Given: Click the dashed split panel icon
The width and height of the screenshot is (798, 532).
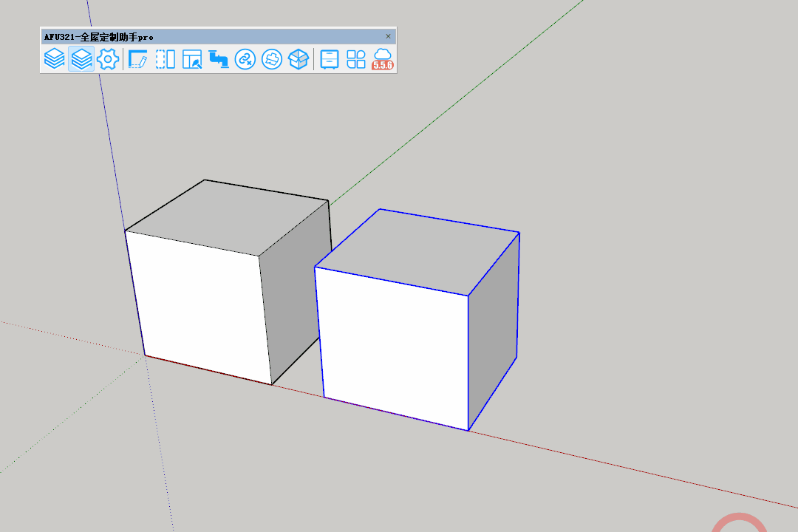Looking at the screenshot, I should (x=166, y=59).
